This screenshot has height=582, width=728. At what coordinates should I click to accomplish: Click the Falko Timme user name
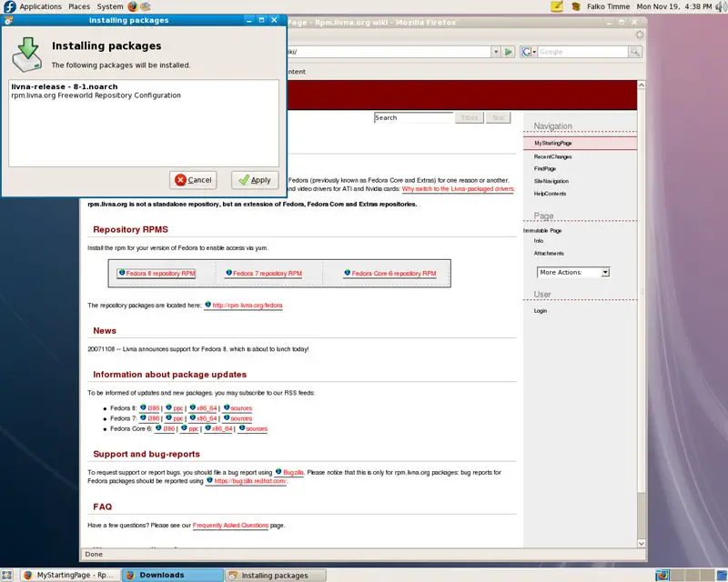[608, 6]
